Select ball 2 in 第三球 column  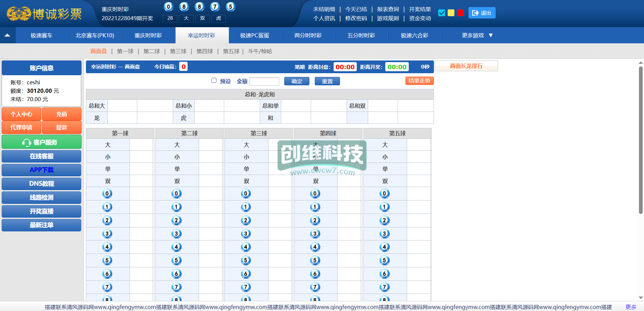click(246, 220)
